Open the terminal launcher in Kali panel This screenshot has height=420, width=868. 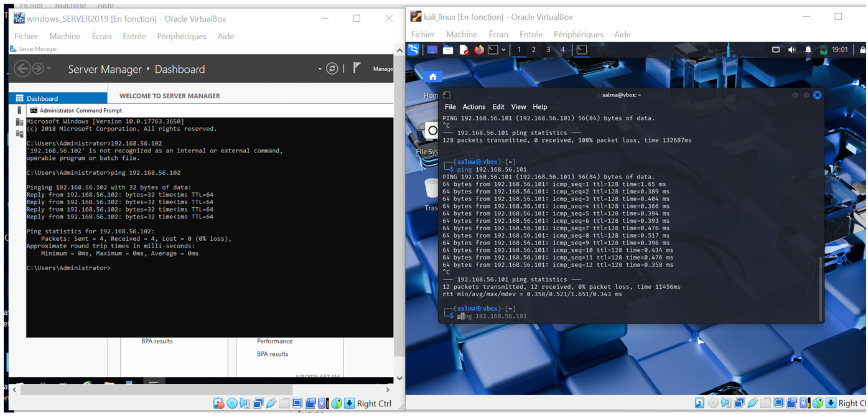[x=493, y=50]
